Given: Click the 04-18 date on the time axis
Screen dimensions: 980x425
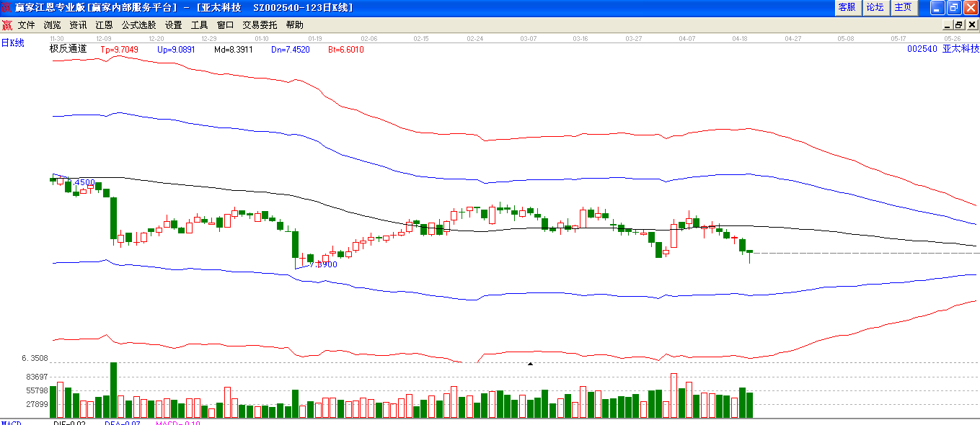Looking at the screenshot, I should coord(740,38).
